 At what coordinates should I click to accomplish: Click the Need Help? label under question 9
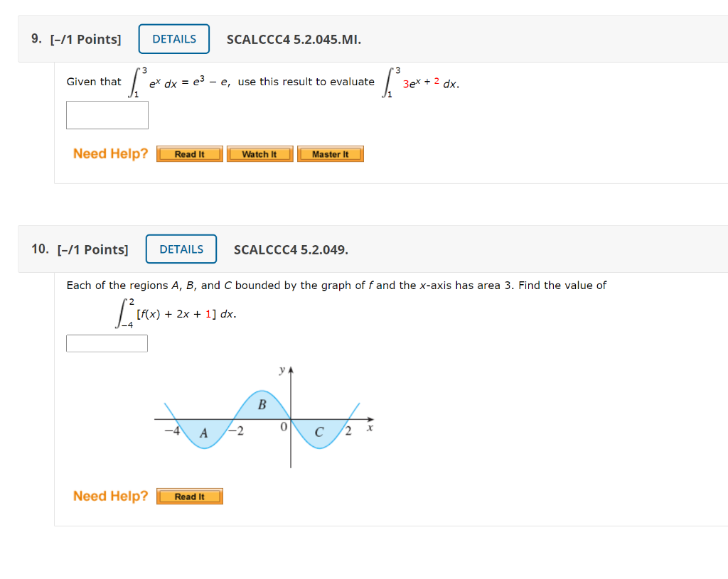point(109,153)
